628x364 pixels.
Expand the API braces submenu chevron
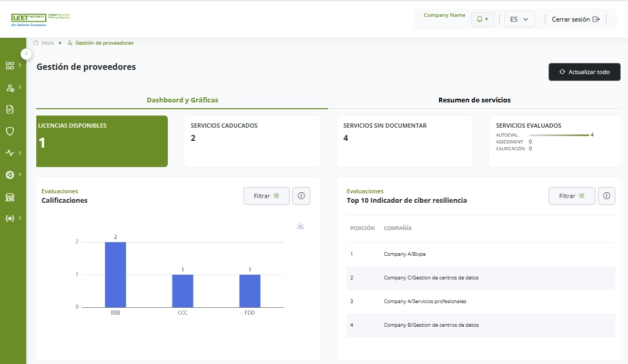(x=19, y=218)
